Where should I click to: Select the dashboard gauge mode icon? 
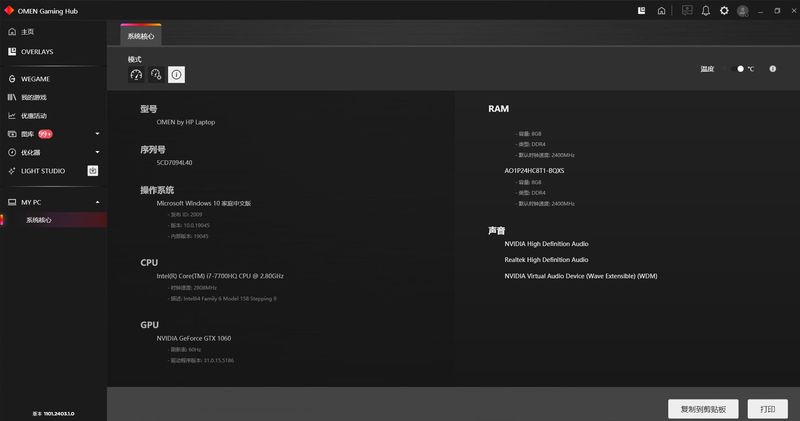pos(136,75)
